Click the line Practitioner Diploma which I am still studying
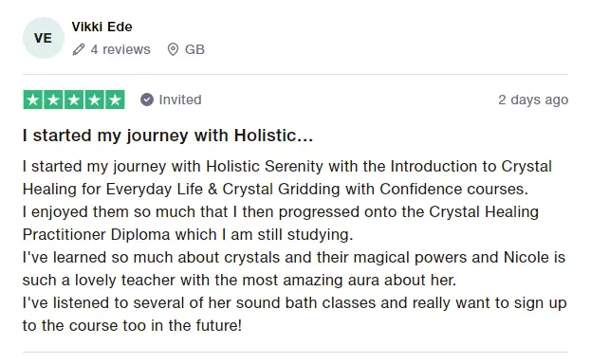591x364 pixels. (188, 235)
